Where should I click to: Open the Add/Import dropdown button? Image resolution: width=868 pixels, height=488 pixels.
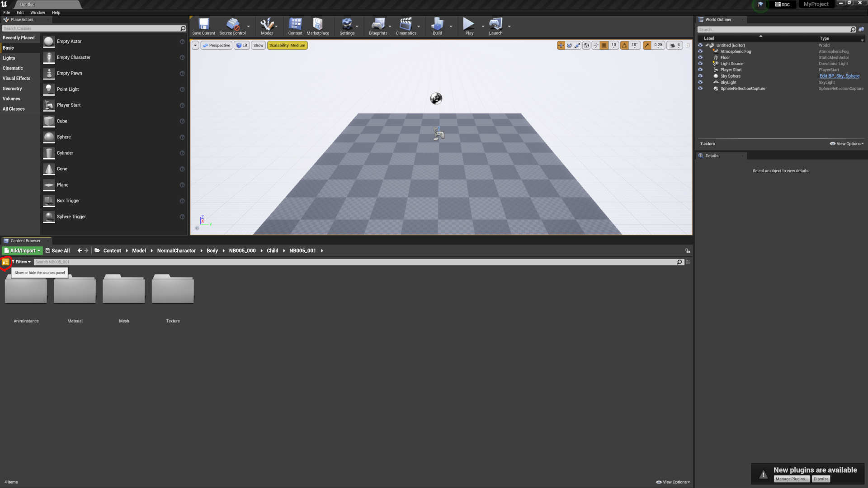22,250
